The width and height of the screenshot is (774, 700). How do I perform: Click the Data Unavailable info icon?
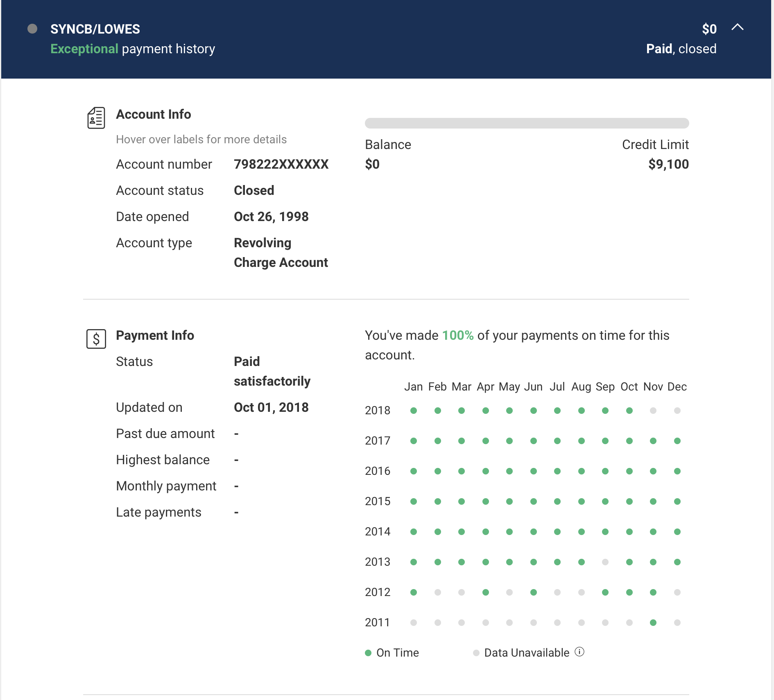(x=579, y=652)
